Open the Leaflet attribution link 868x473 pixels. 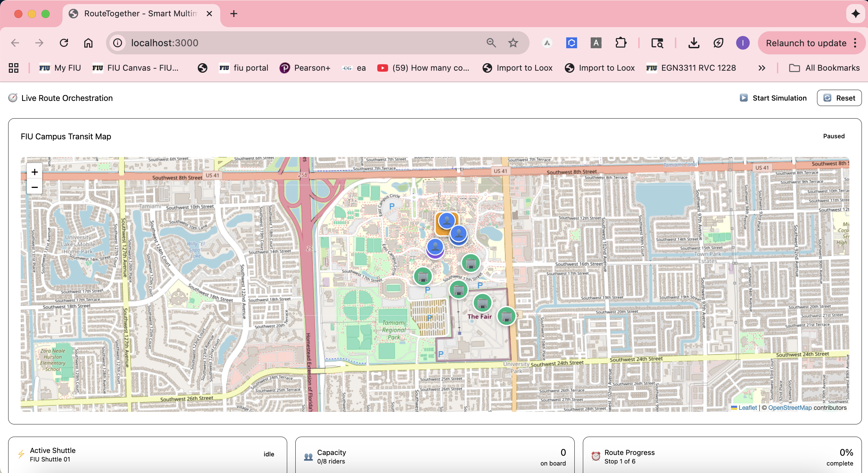(747, 408)
